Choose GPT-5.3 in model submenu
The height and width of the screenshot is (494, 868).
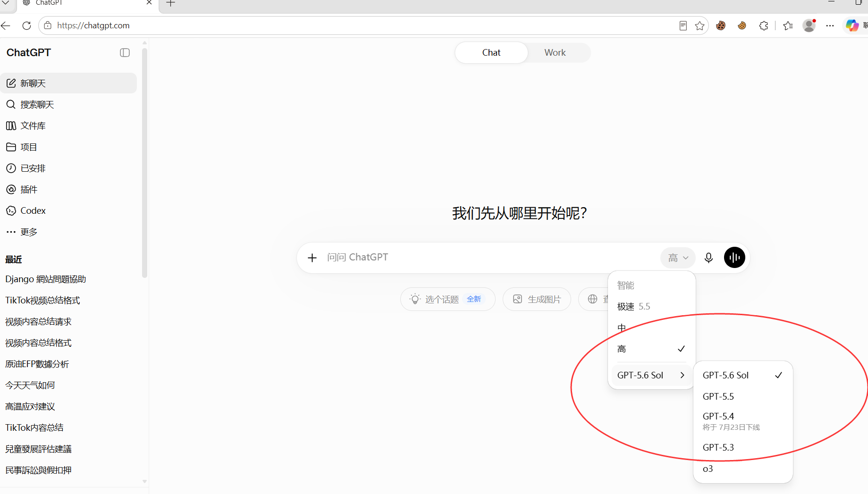[x=743, y=447]
